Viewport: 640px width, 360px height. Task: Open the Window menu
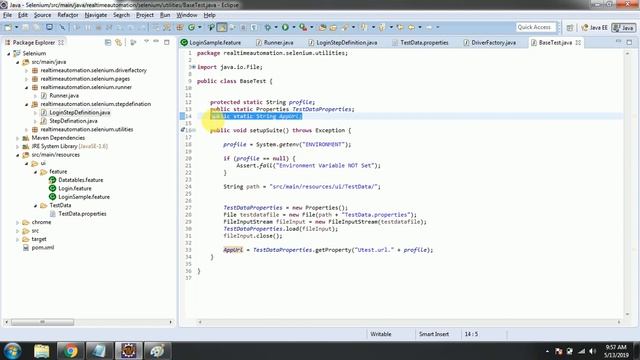point(187,15)
